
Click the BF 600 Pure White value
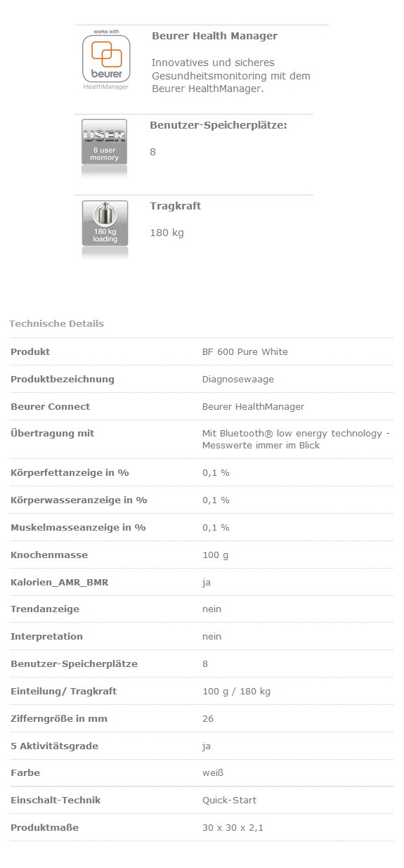coord(245,351)
